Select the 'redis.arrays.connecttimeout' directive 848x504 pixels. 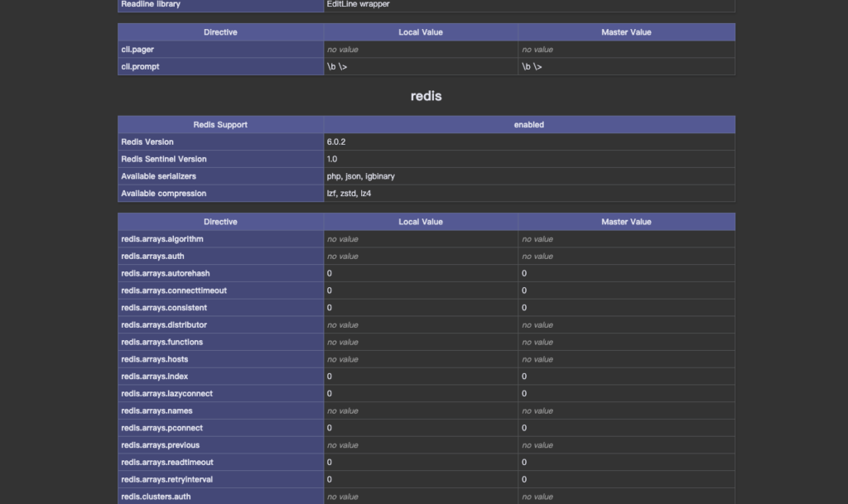pos(174,290)
